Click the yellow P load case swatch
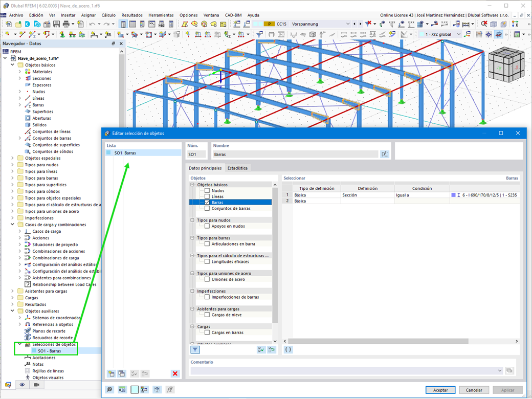532x399 pixels. 270,24
